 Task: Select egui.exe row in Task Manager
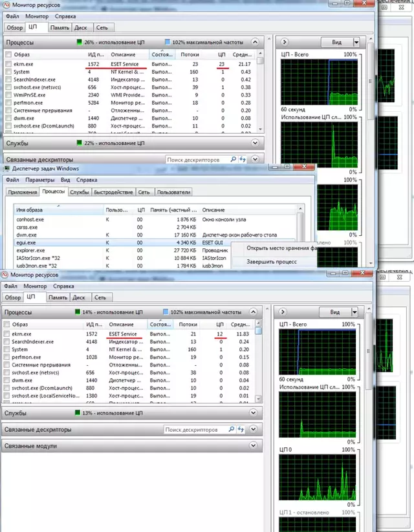pos(155,242)
